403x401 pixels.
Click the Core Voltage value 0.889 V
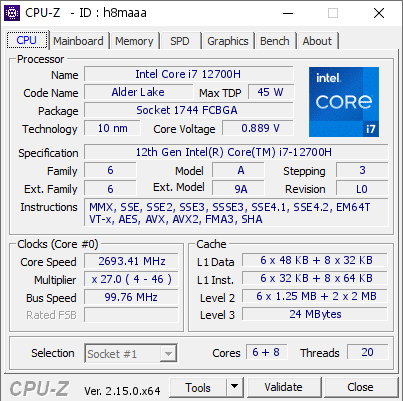click(x=258, y=128)
